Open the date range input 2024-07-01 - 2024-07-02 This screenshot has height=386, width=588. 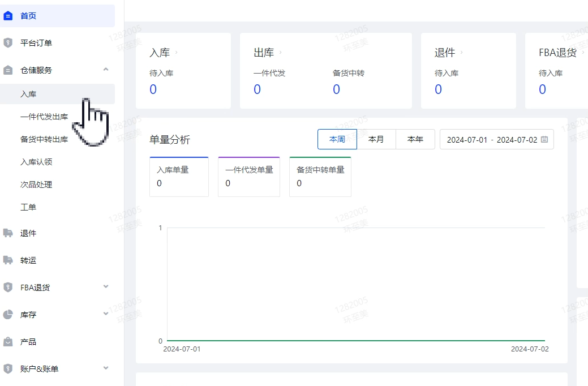[x=496, y=139]
